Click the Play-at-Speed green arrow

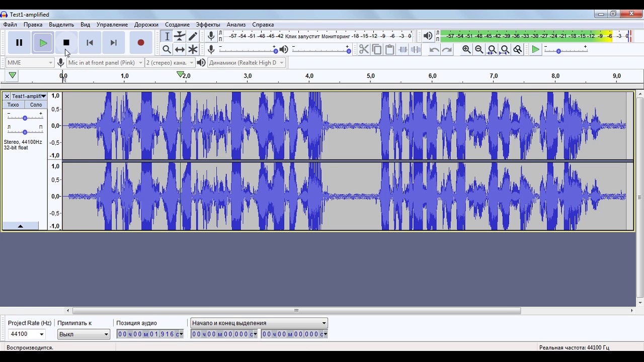click(536, 49)
